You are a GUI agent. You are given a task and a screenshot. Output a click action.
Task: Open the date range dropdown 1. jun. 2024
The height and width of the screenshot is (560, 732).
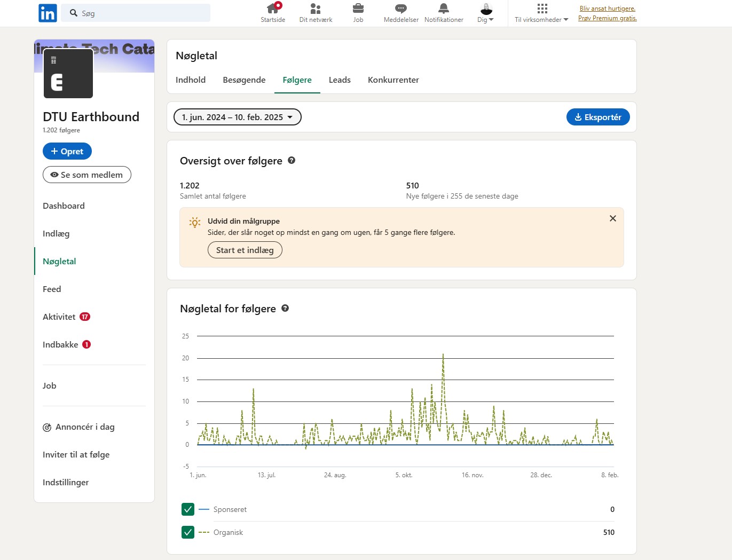click(238, 117)
